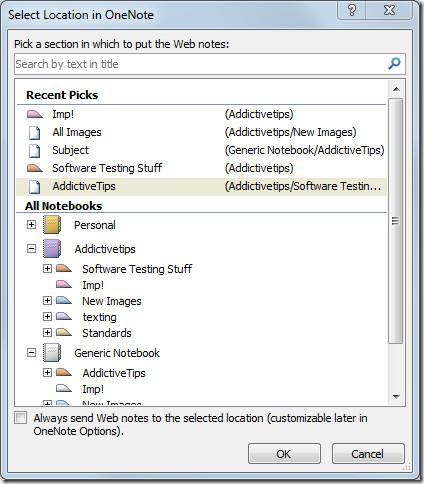Click the (Generic Notebook/AddictiveTips) location text
Viewport: 424px width, 484px height.
(x=304, y=150)
